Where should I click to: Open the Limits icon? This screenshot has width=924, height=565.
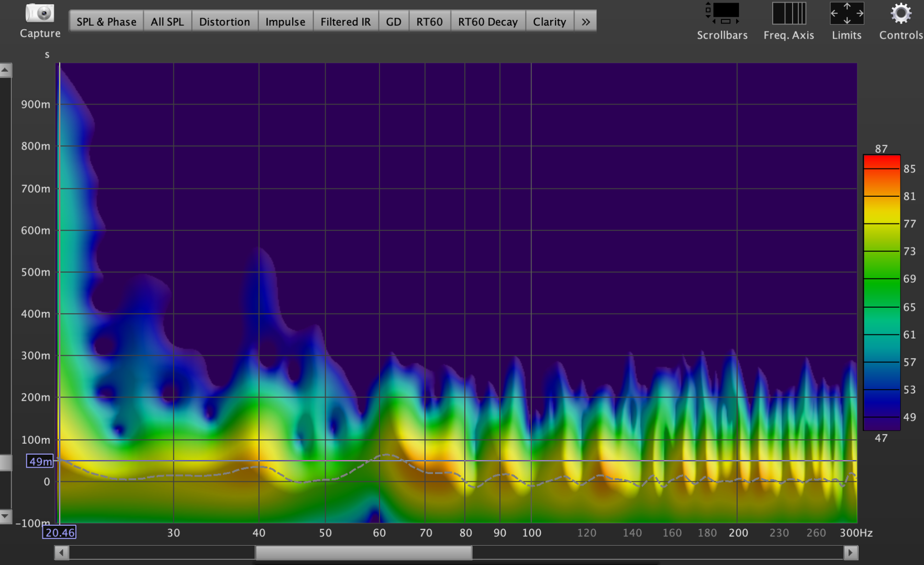click(x=847, y=14)
